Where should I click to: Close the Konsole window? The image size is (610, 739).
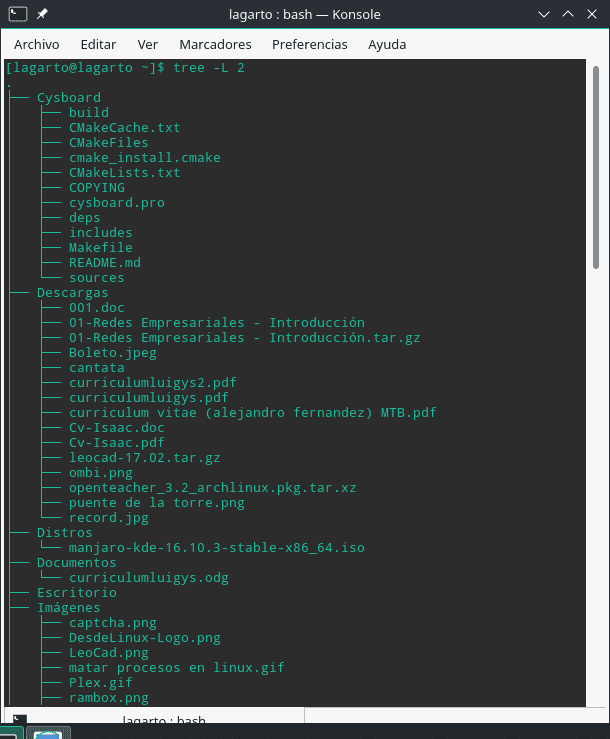(x=590, y=15)
